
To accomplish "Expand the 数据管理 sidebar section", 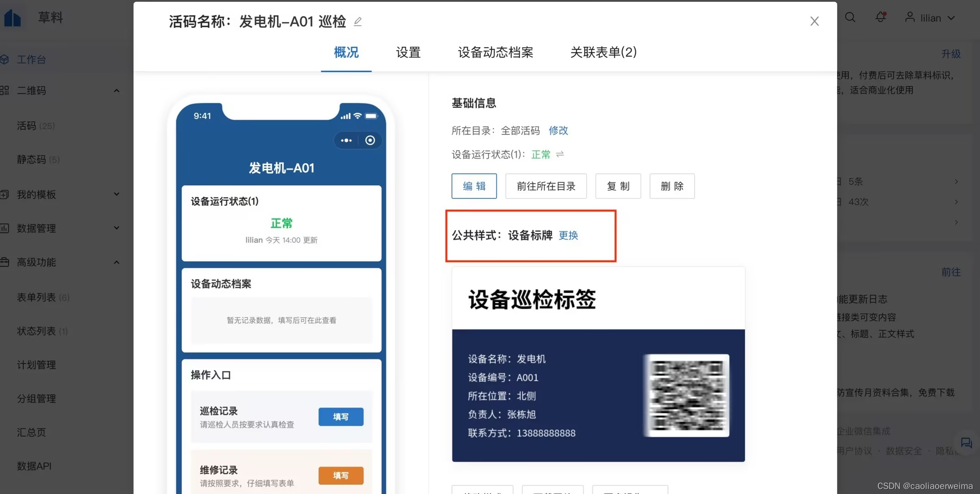I will tap(117, 228).
